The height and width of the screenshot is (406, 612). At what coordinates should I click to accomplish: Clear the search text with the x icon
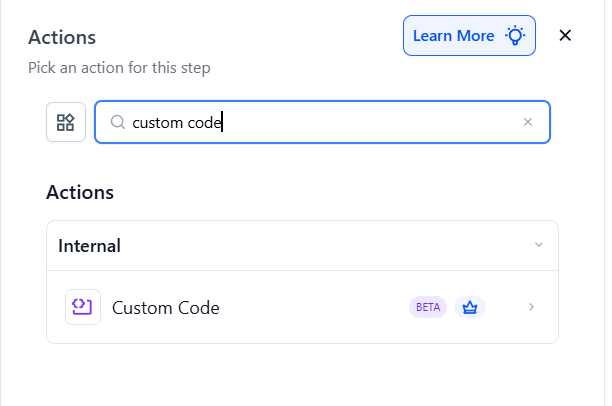[x=528, y=122]
